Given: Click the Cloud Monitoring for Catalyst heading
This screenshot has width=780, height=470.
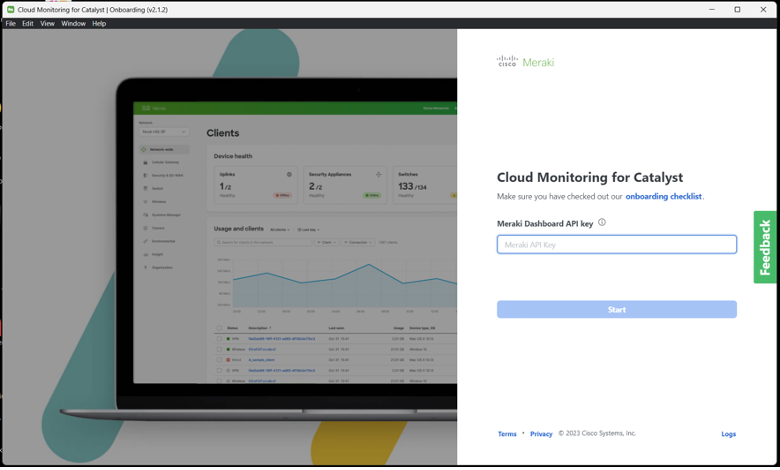Looking at the screenshot, I should [590, 177].
